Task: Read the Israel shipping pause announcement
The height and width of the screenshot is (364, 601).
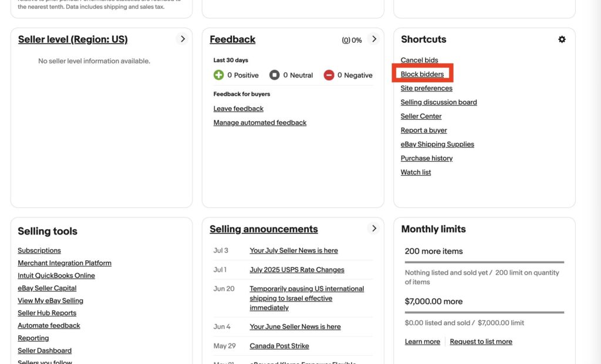Action: 306,298
